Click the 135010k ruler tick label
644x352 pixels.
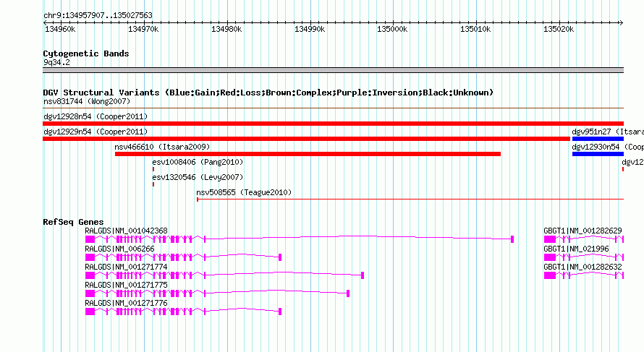[475, 29]
